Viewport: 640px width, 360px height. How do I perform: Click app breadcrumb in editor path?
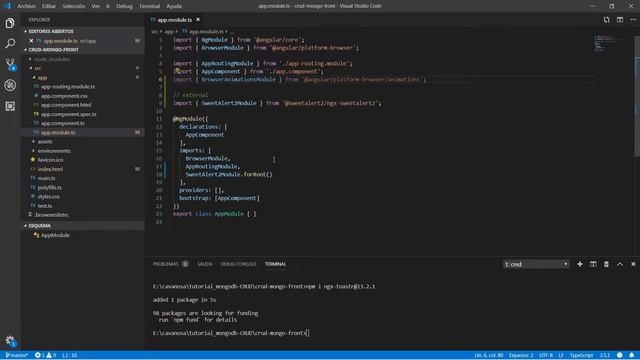coord(169,31)
